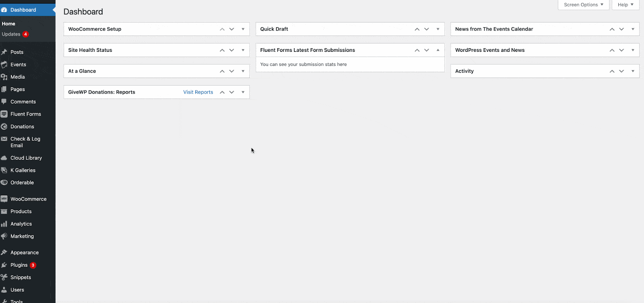Click the Analytics bar chart icon
Image resolution: width=644 pixels, height=303 pixels.
tap(4, 224)
